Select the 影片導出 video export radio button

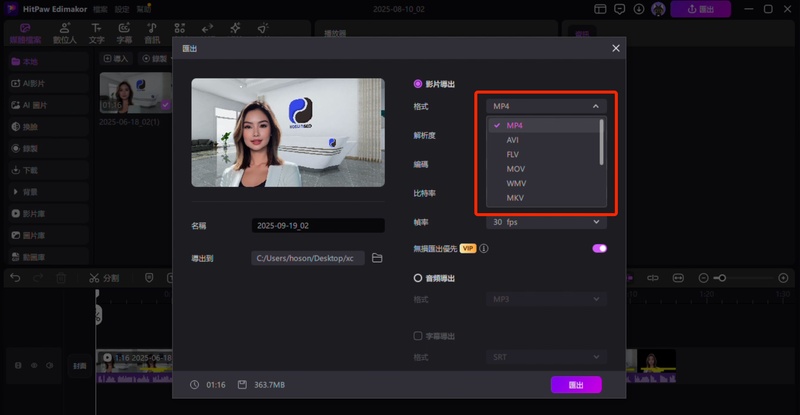(418, 83)
